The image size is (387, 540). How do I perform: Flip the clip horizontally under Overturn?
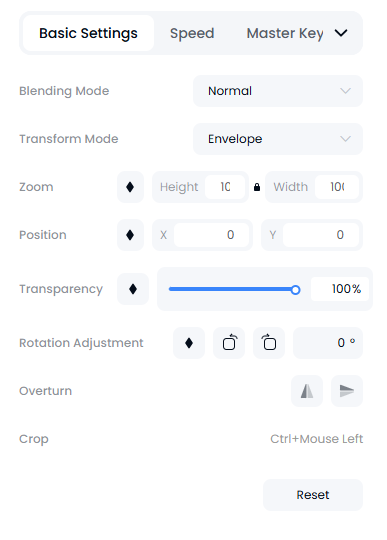[307, 391]
